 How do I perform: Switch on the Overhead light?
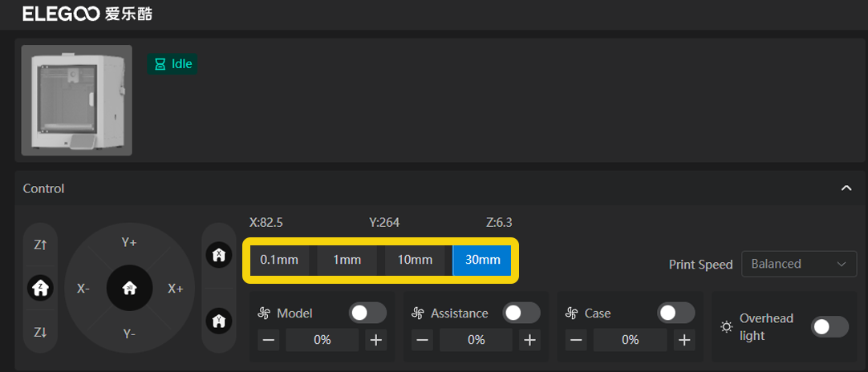[829, 326]
